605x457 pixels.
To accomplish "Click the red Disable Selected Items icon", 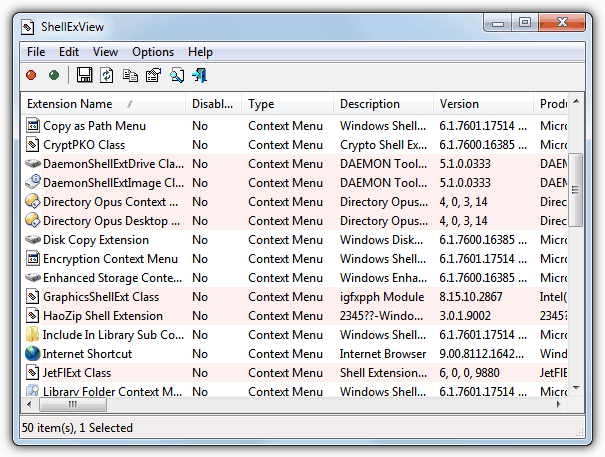I will coord(31,75).
